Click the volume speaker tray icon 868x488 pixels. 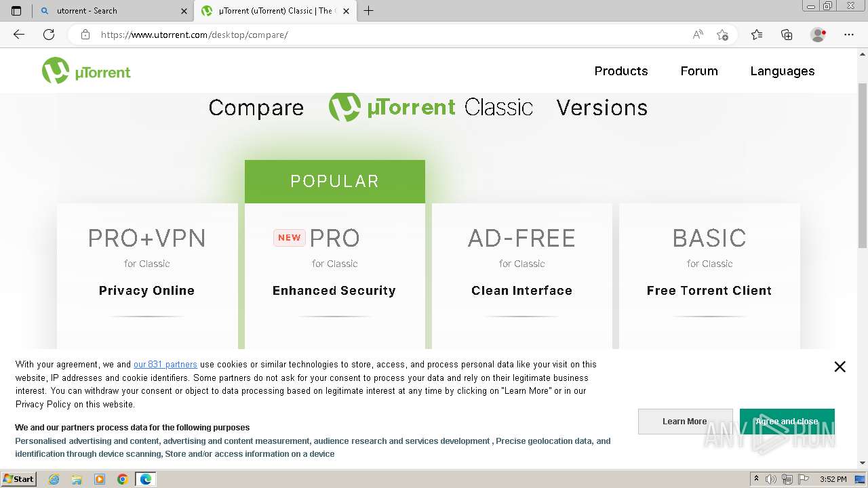pyautogui.click(x=771, y=479)
